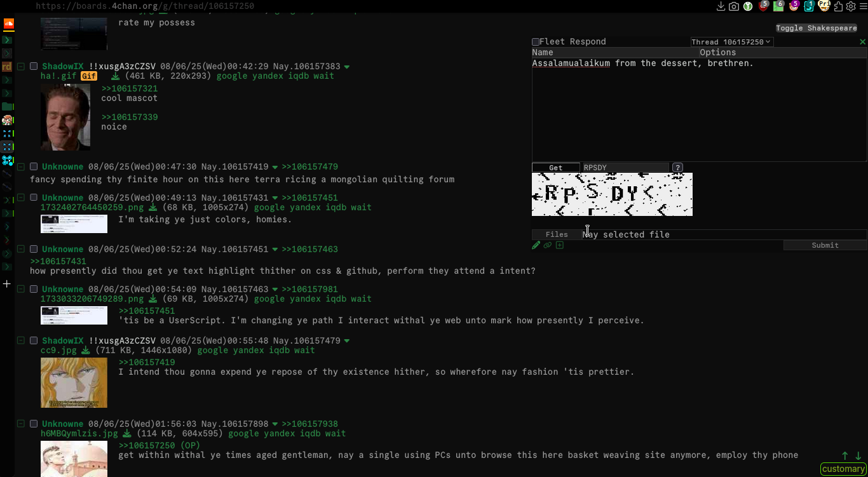Jump to top with the up arrow
868x477 pixels.
[845, 456]
